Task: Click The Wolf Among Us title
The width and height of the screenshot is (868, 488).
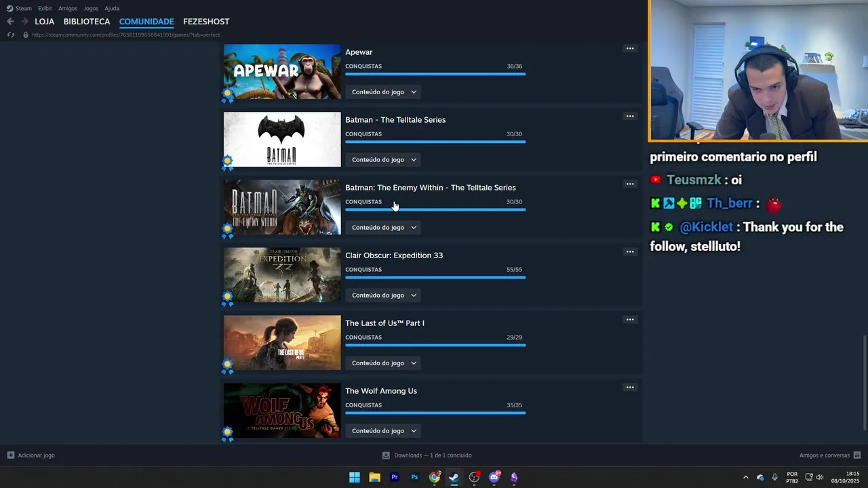Action: click(381, 391)
